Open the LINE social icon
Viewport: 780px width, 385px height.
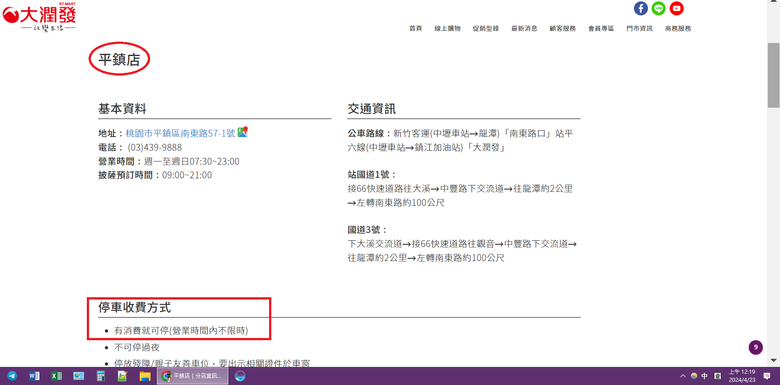[659, 8]
